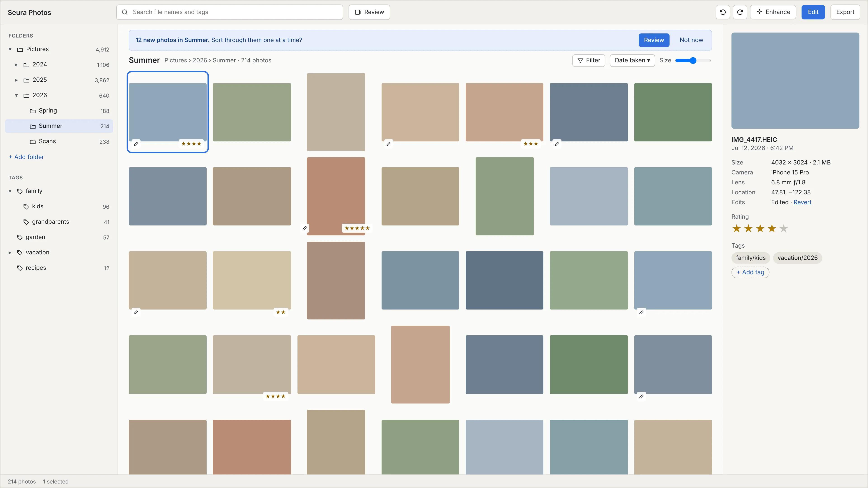Click + Add folder
The width and height of the screenshot is (868, 488).
click(26, 157)
